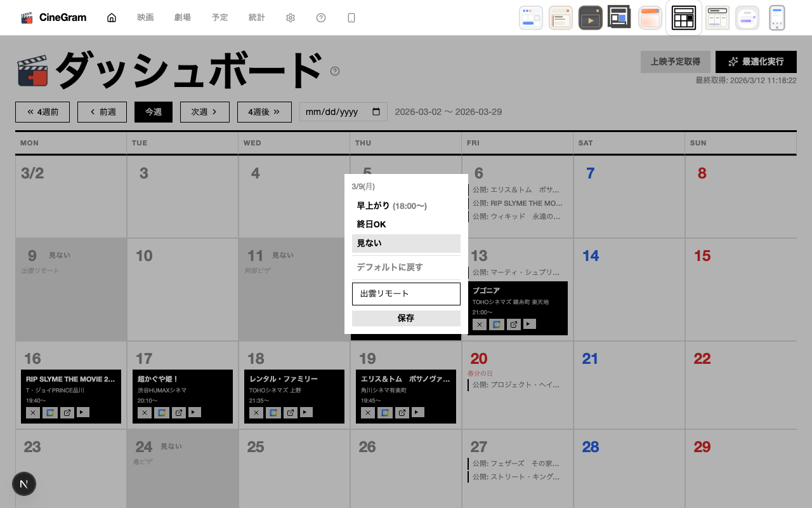Click the Google Calendar icon on the ブゴニア card
The image size is (812, 508).
[x=497, y=324]
